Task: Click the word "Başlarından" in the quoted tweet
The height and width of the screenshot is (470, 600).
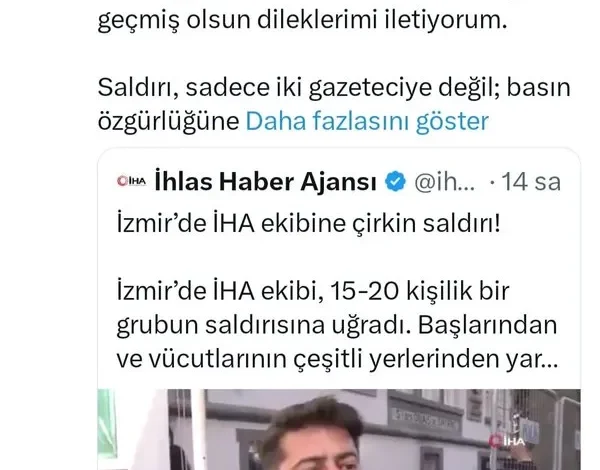Action: coord(487,325)
